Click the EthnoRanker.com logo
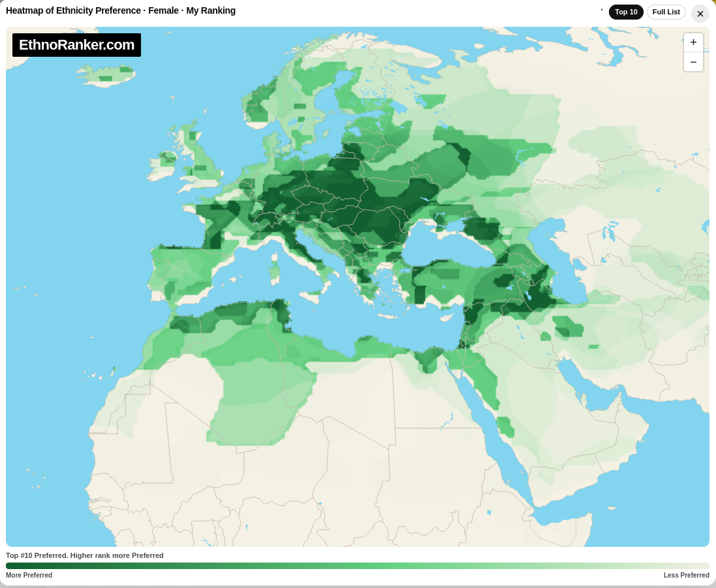 pos(77,45)
